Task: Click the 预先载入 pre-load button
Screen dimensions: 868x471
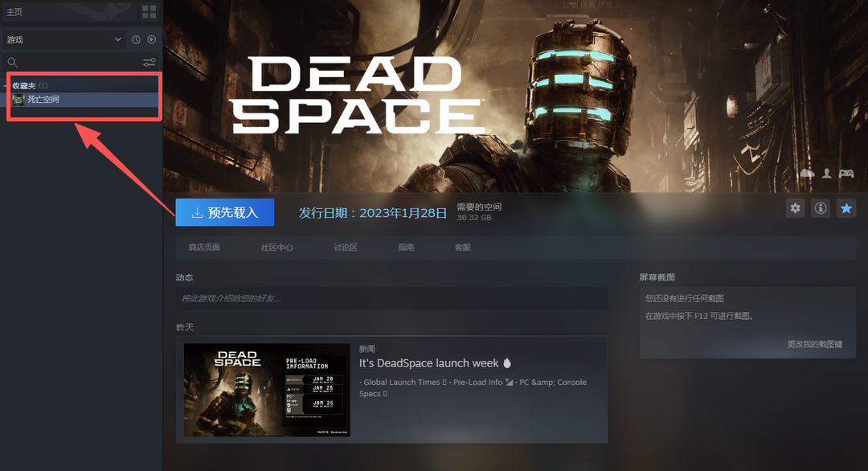Action: [x=224, y=213]
